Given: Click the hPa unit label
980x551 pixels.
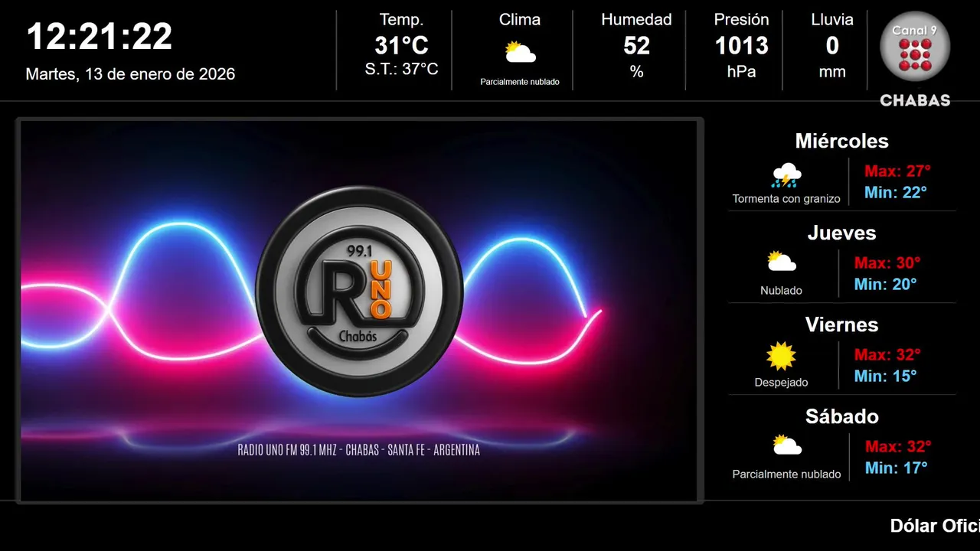Looking at the screenshot, I should (741, 72).
